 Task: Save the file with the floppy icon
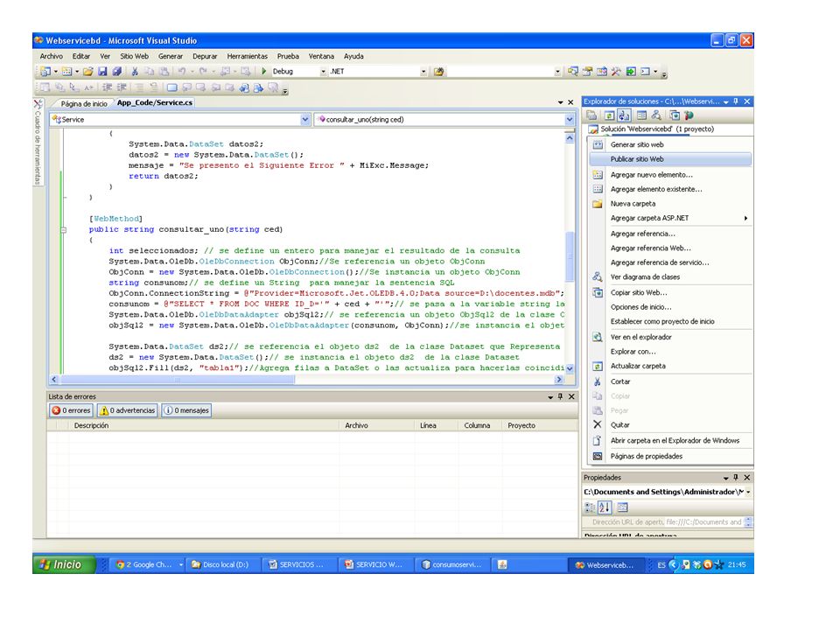(x=102, y=71)
